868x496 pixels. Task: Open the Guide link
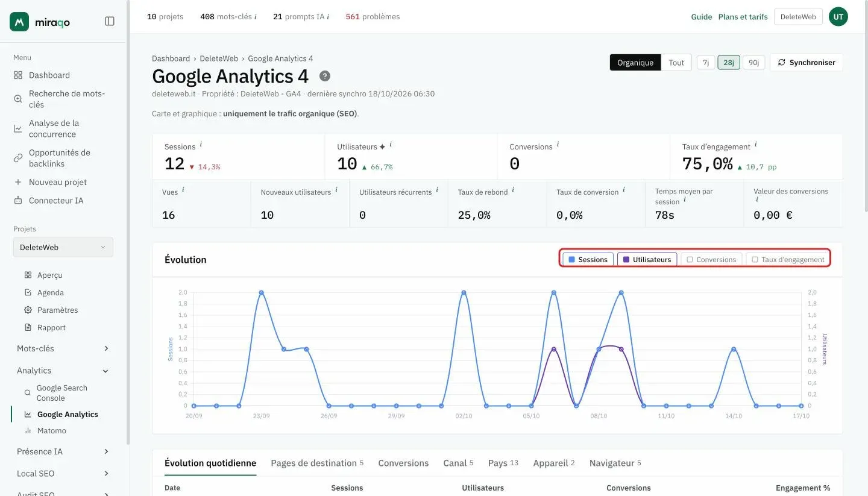tap(702, 17)
